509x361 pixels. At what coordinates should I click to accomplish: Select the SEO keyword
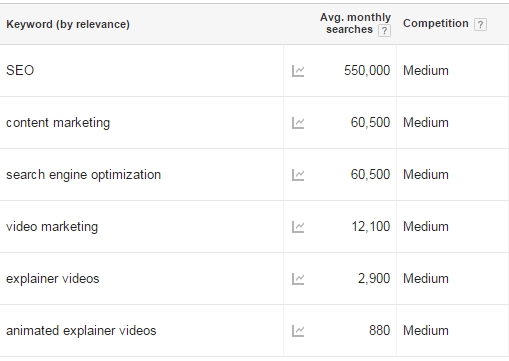click(20, 70)
